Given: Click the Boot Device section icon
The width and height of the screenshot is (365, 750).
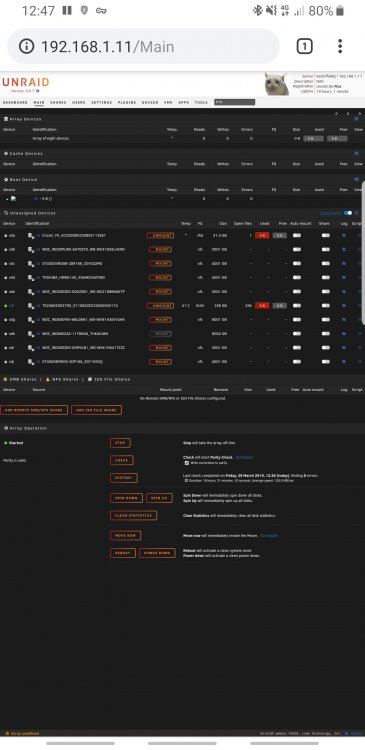Looking at the screenshot, I should coord(6,180).
